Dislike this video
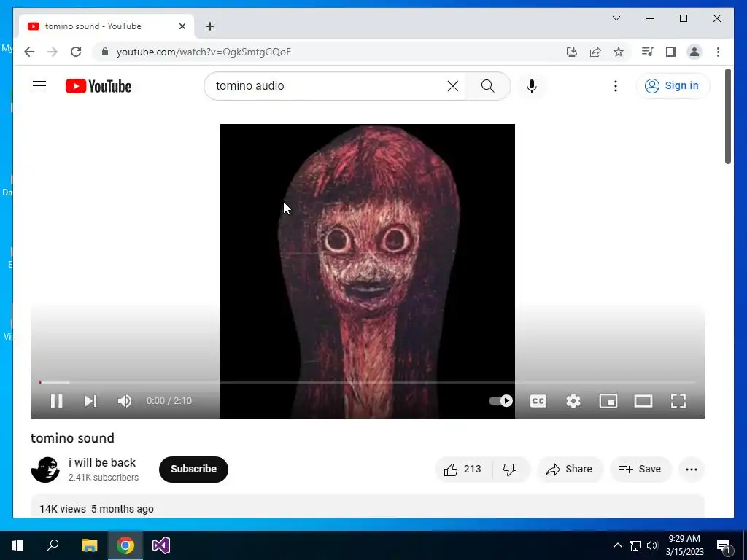This screenshot has height=560, width=747. click(x=510, y=469)
